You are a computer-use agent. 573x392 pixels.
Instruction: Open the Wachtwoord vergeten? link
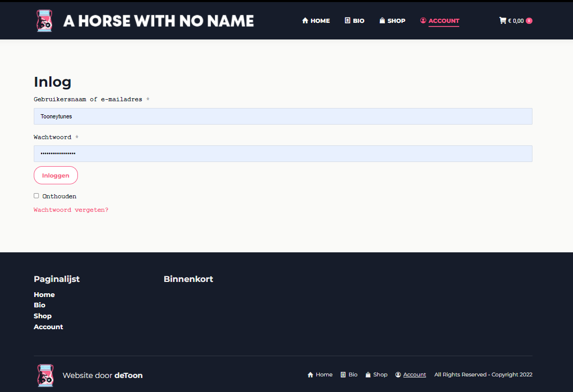[x=71, y=210]
